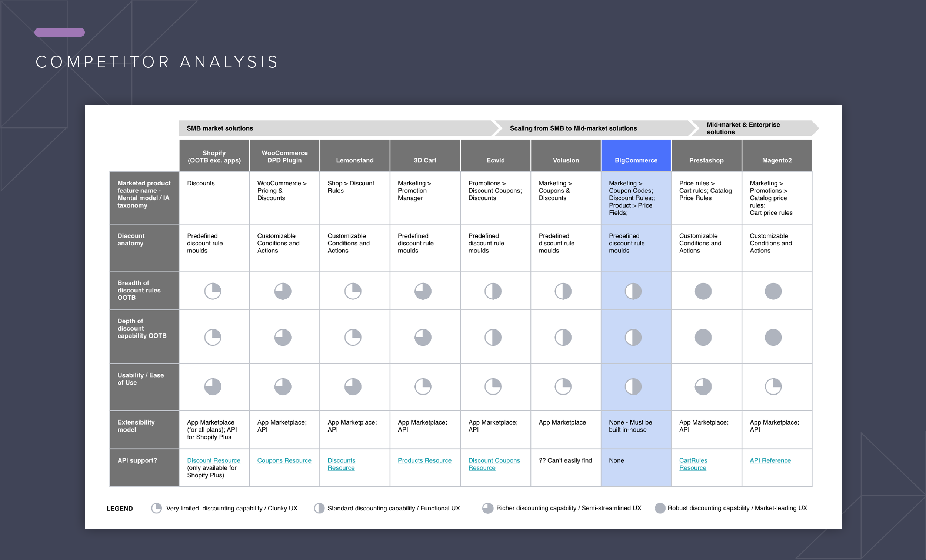This screenshot has width=926, height=560.
Task: Click the legend's 'Very limited' quarter-pie icon
Action: tap(156, 508)
